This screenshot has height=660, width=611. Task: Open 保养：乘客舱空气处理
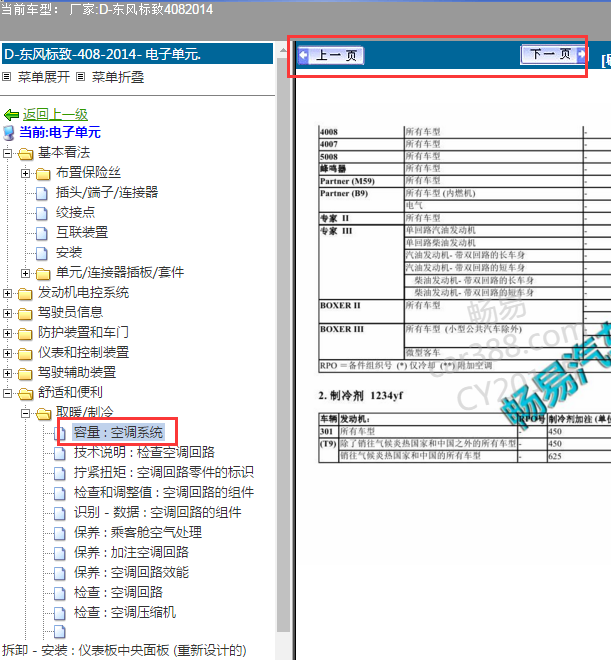point(138,532)
